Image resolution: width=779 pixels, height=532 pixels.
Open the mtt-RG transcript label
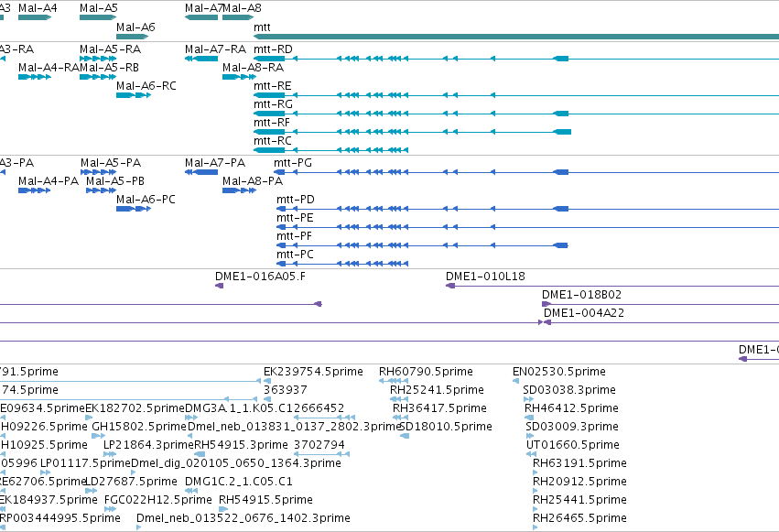[x=274, y=104]
